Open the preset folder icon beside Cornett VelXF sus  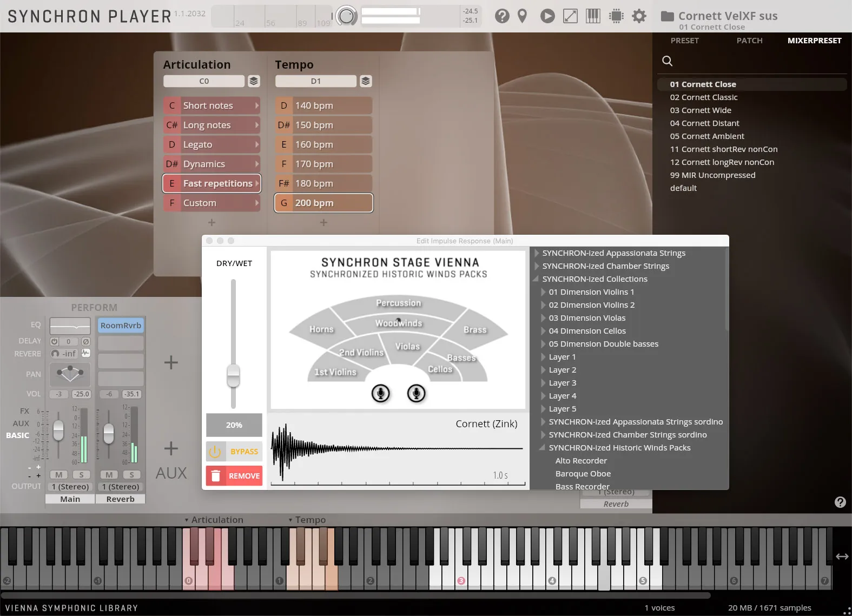(x=667, y=16)
